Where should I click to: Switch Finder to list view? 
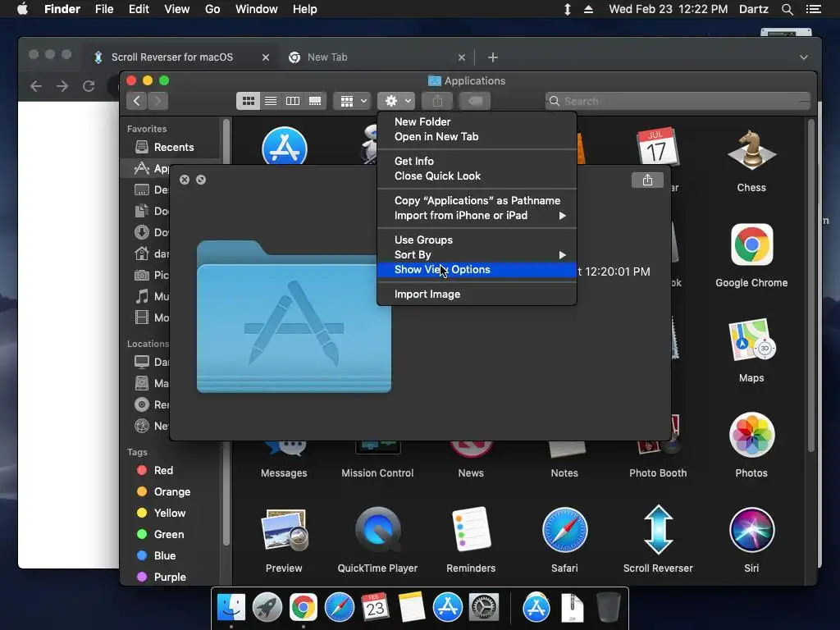point(271,101)
